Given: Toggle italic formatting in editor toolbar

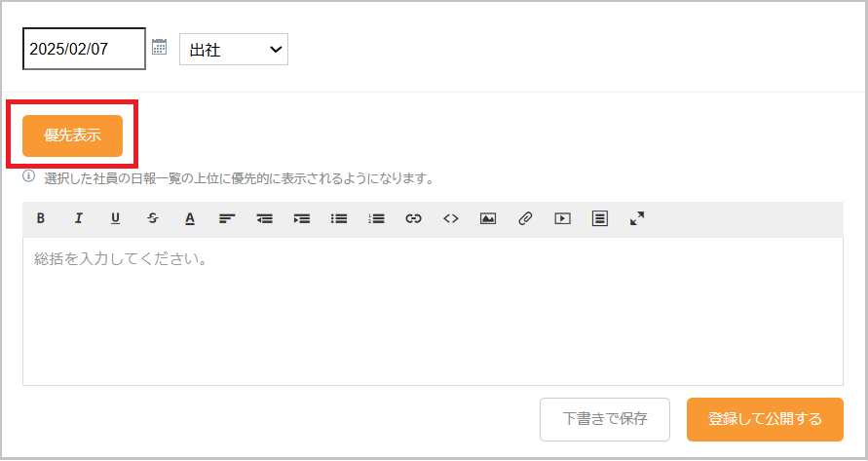Looking at the screenshot, I should pos(78,218).
